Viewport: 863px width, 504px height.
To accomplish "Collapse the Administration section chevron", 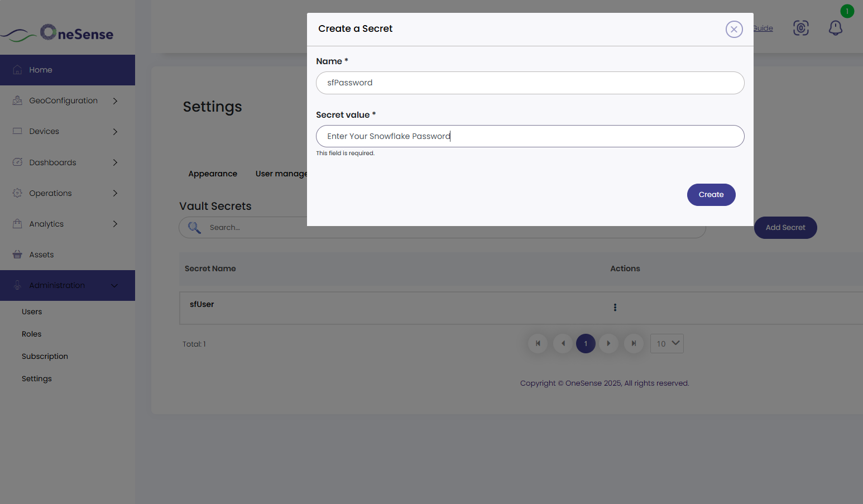I will coord(114,286).
